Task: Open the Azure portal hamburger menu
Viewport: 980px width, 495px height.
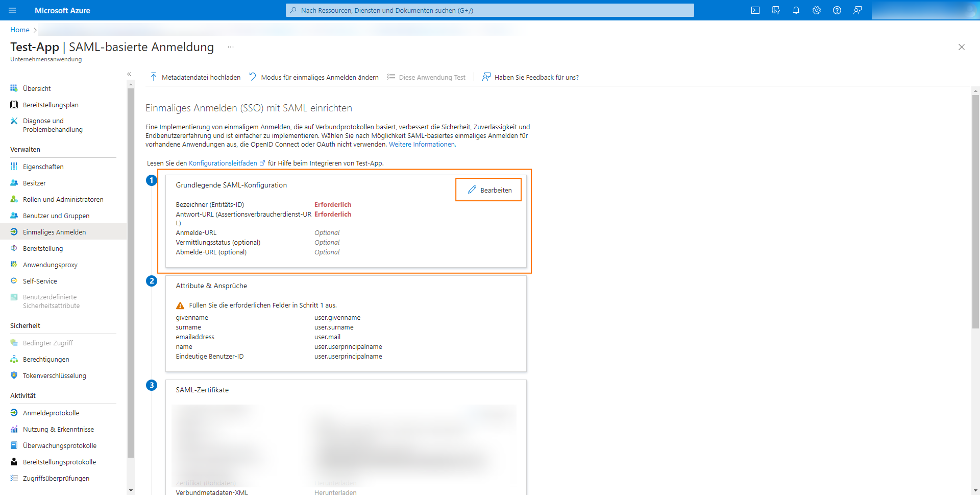Action: tap(12, 10)
